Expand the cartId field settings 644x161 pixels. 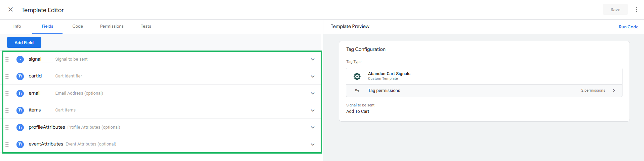pyautogui.click(x=313, y=76)
